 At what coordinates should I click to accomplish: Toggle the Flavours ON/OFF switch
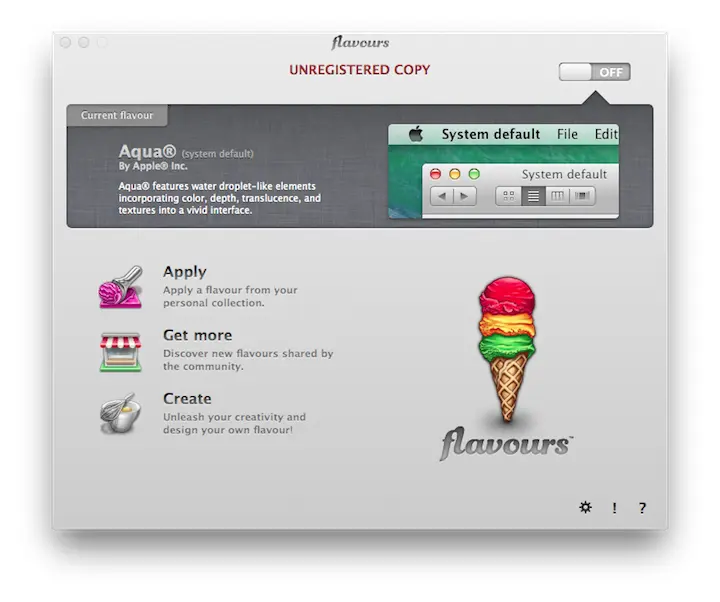click(x=594, y=72)
